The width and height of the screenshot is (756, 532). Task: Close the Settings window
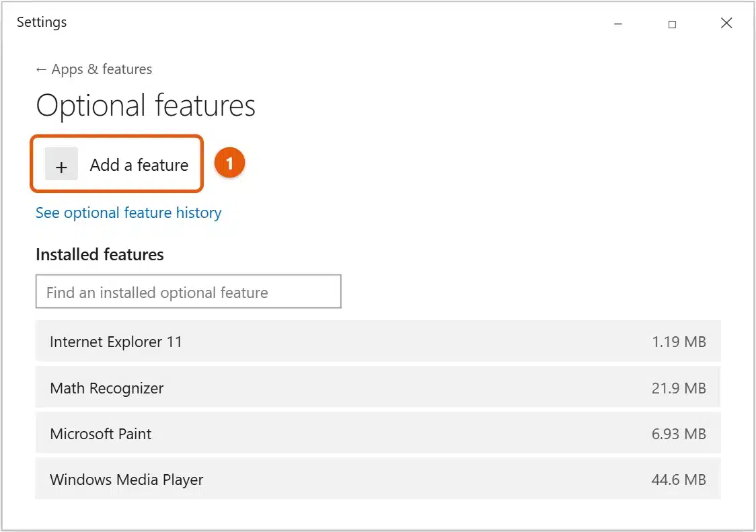click(x=726, y=23)
